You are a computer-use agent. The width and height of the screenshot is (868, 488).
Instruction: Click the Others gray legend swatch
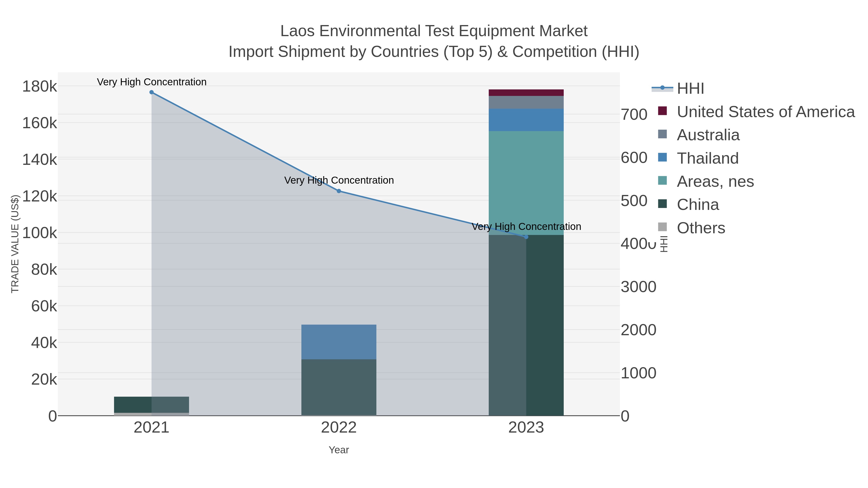point(663,227)
